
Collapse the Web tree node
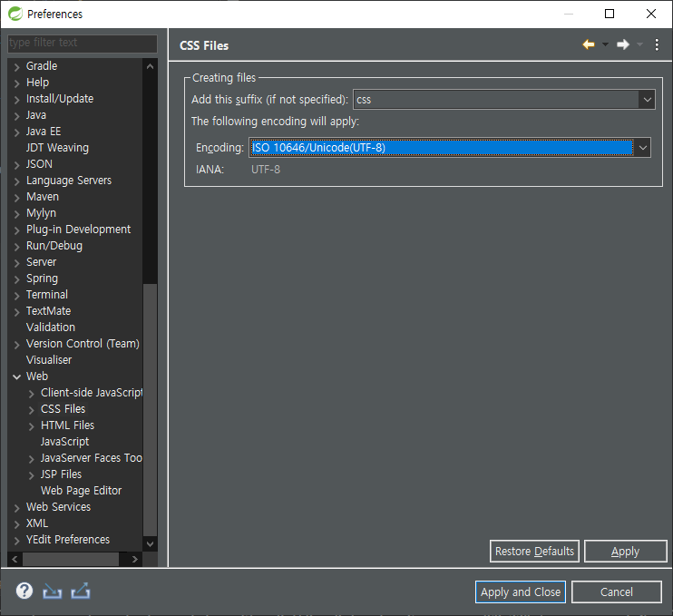[16, 376]
